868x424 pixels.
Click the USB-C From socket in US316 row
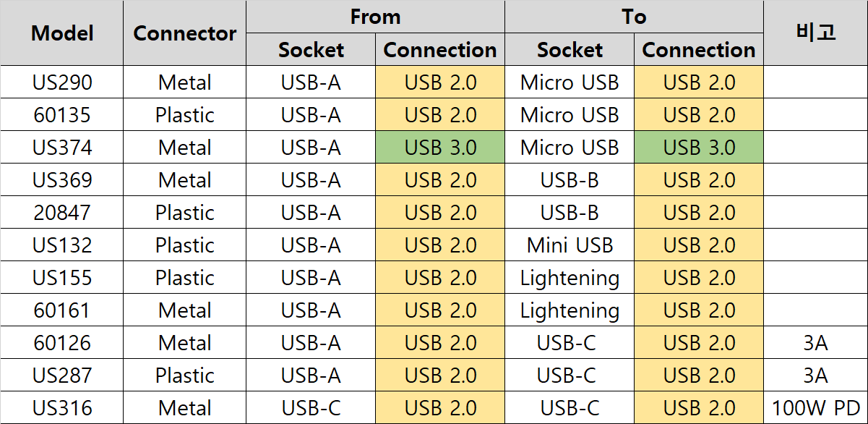(311, 408)
